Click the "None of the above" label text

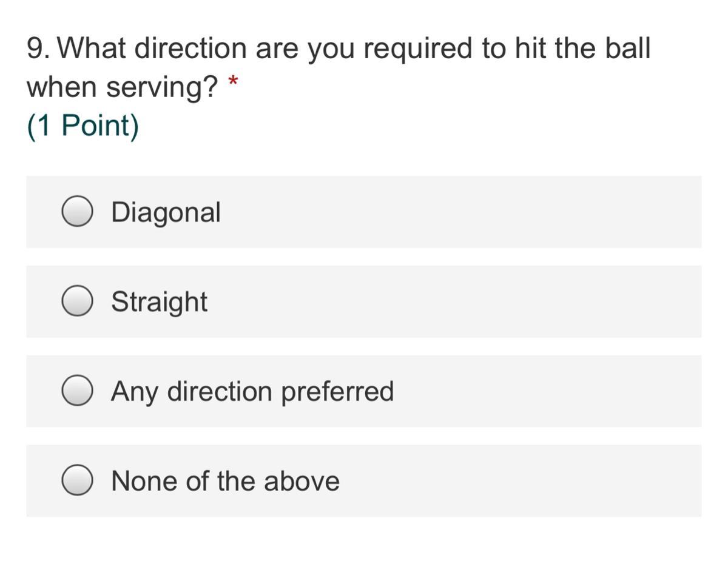[x=225, y=481]
